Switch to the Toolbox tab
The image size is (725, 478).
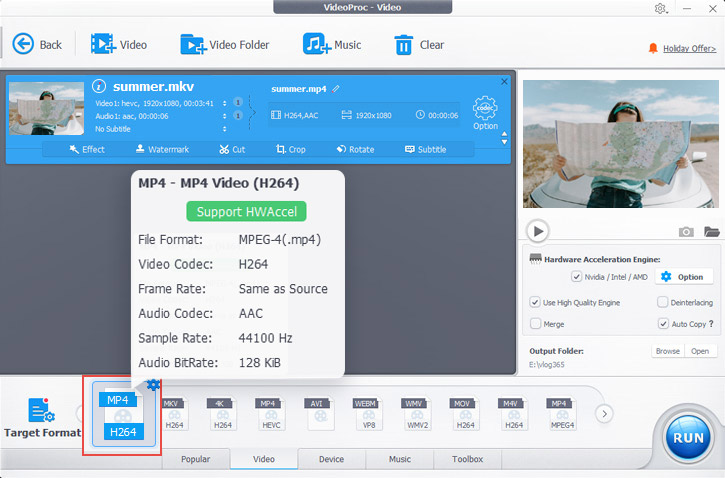pyautogui.click(x=467, y=459)
